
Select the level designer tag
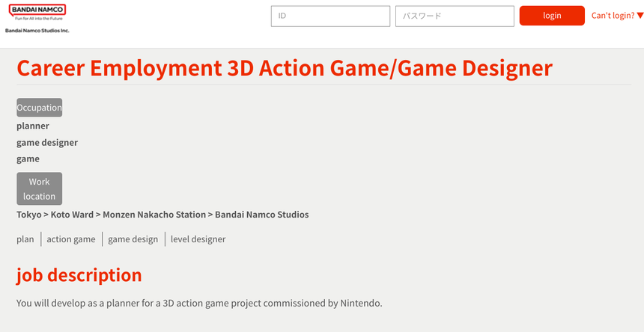[x=198, y=239]
